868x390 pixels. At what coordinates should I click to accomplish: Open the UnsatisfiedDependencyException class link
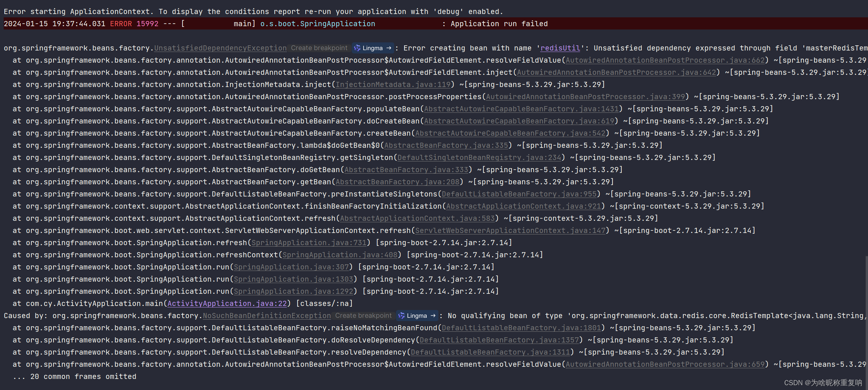pos(220,48)
